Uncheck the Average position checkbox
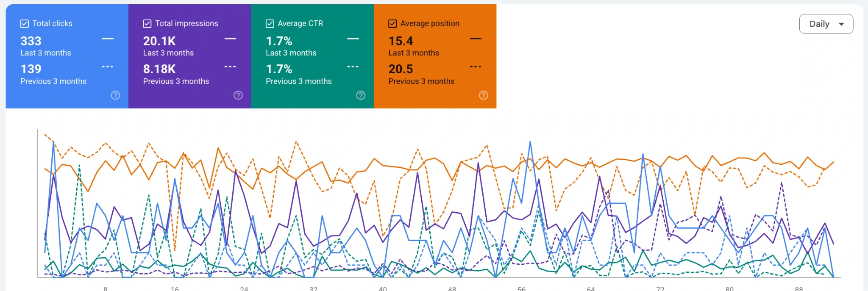This screenshot has width=868, height=291. [392, 24]
